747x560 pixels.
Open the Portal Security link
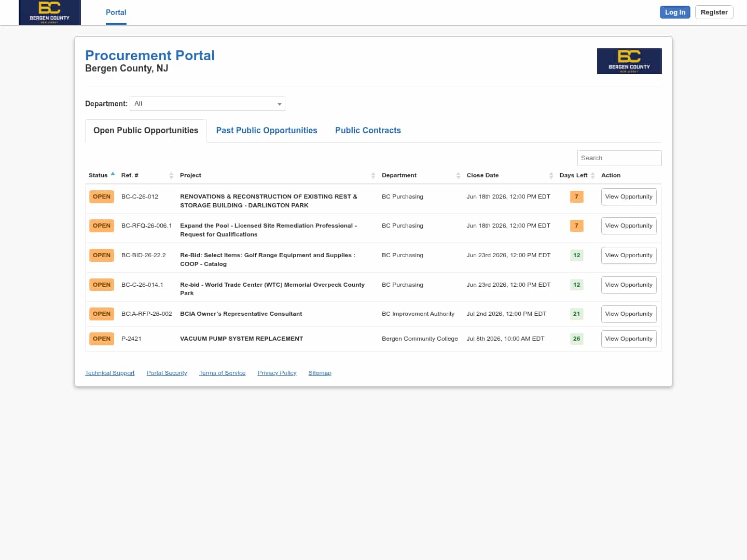point(167,373)
